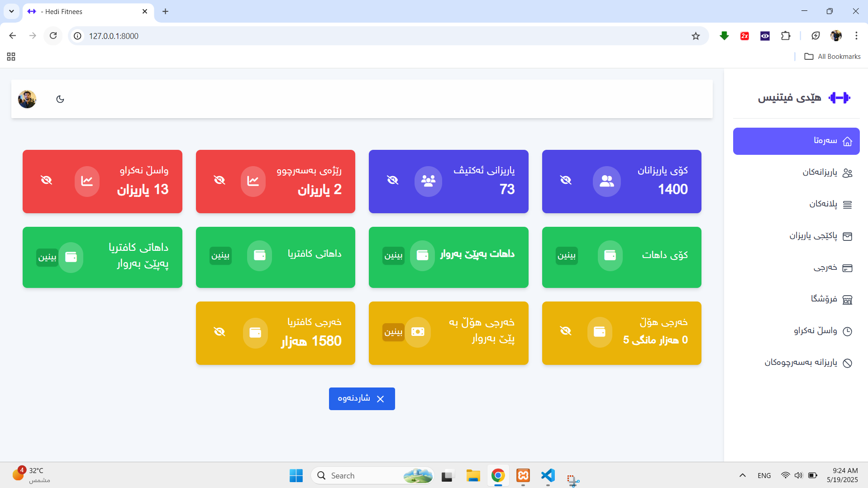Screen dimensions: 868x488
Task: Open Visual Studio Code from taskbar
Action: click(548, 475)
